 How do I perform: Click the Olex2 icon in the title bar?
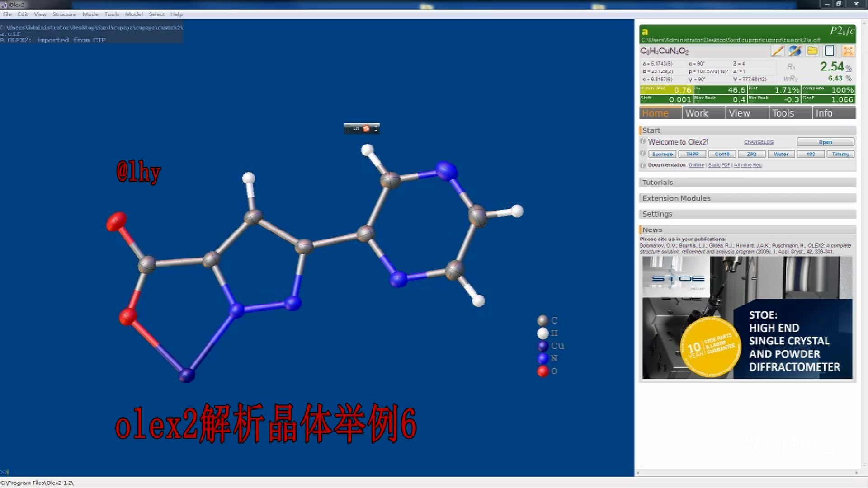(5, 4)
